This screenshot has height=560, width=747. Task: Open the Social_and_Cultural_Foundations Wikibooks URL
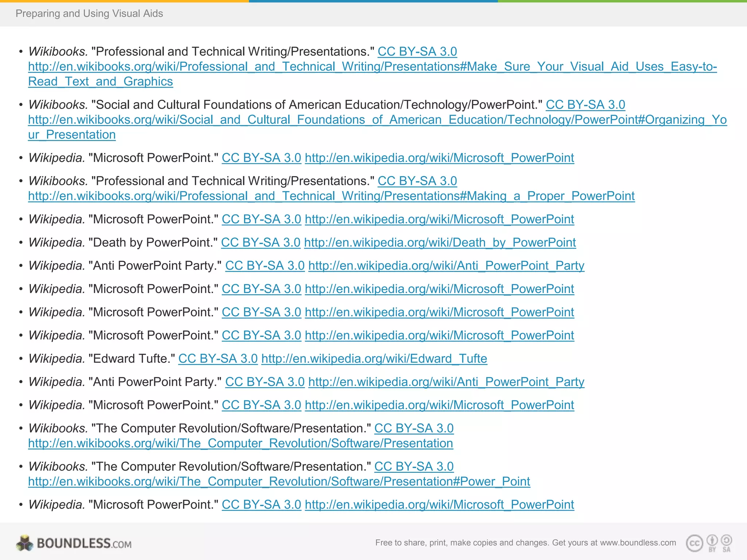pyautogui.click(x=378, y=127)
